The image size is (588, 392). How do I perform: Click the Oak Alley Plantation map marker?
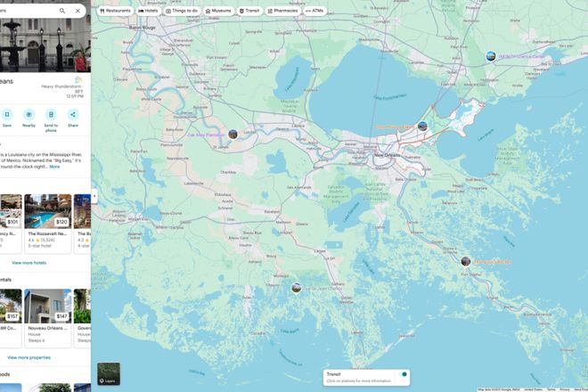[233, 135]
